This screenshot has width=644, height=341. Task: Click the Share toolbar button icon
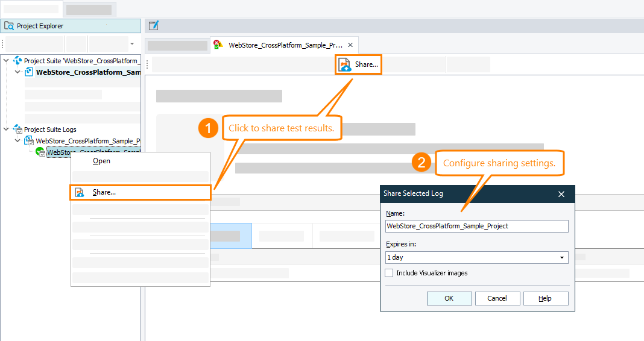pos(344,64)
